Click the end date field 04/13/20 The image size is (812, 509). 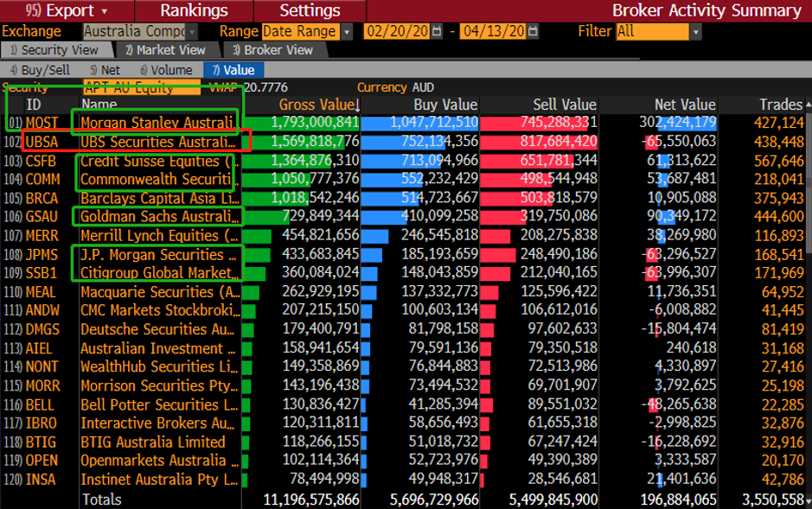tap(494, 32)
